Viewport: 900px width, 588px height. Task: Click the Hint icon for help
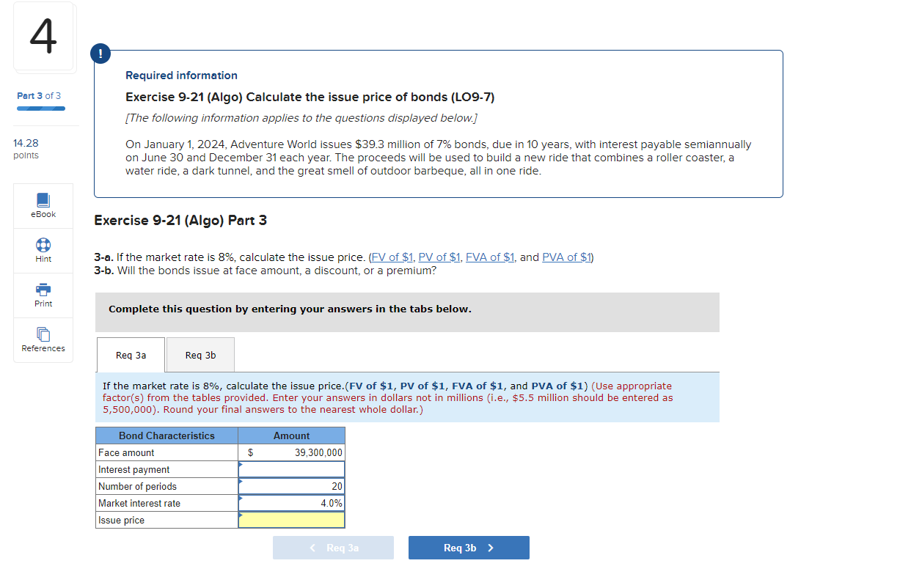click(x=43, y=250)
